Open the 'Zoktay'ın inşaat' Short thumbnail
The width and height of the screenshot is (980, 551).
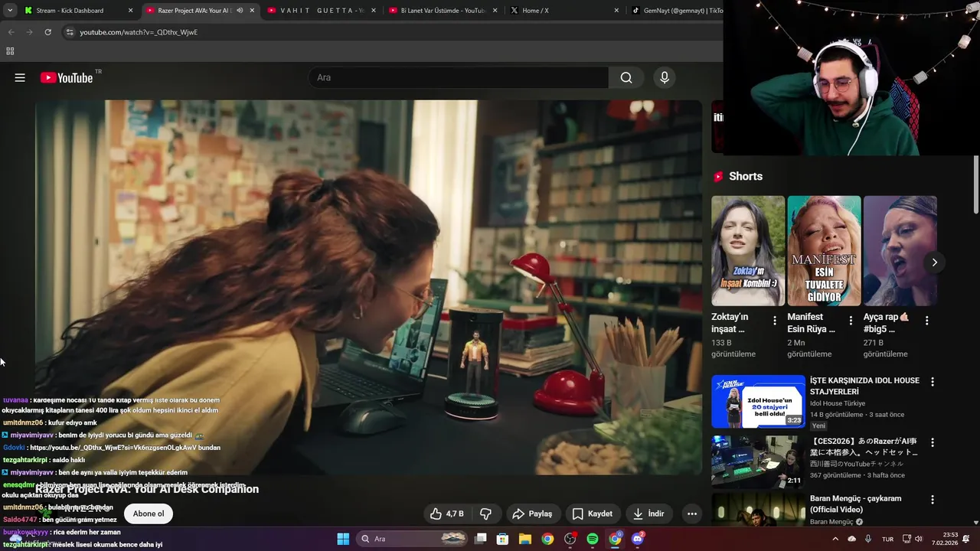[748, 251]
